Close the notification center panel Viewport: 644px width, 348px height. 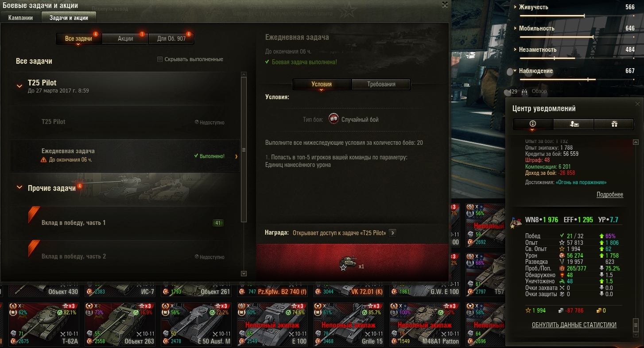pos(637,104)
